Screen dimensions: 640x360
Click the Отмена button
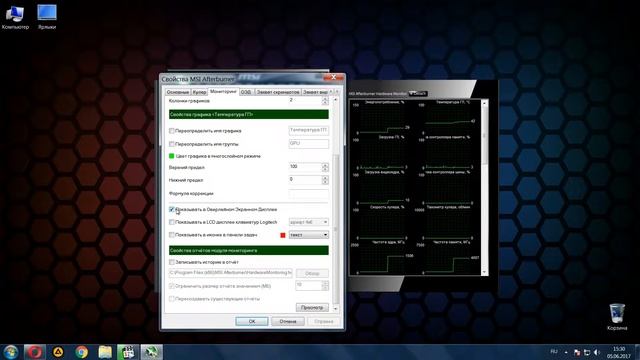tap(288, 321)
